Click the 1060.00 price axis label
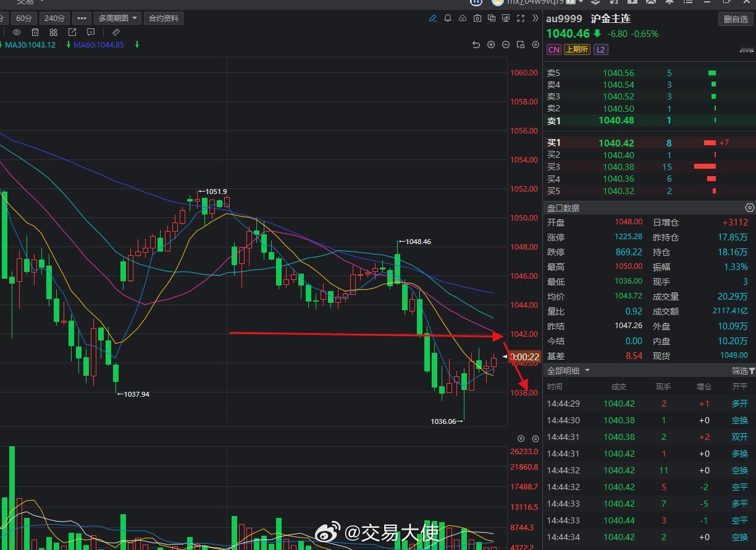This screenshot has height=550, width=756. [524, 73]
